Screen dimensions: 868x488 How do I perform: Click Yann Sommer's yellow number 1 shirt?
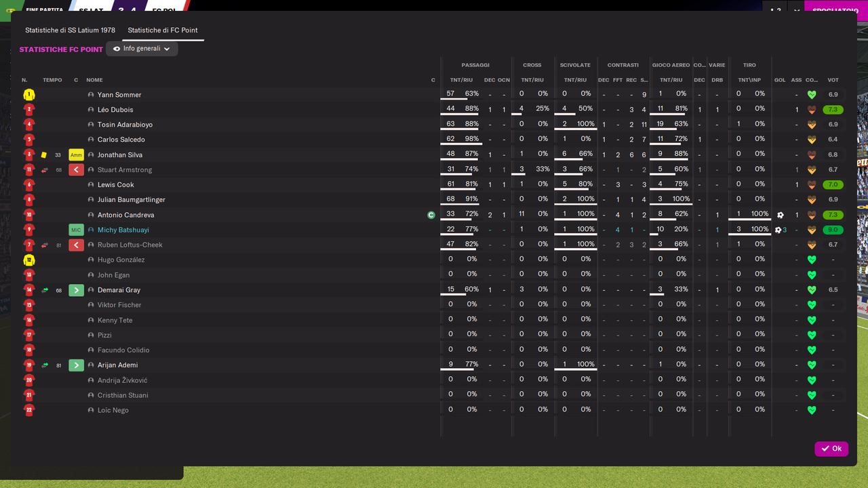coord(28,95)
